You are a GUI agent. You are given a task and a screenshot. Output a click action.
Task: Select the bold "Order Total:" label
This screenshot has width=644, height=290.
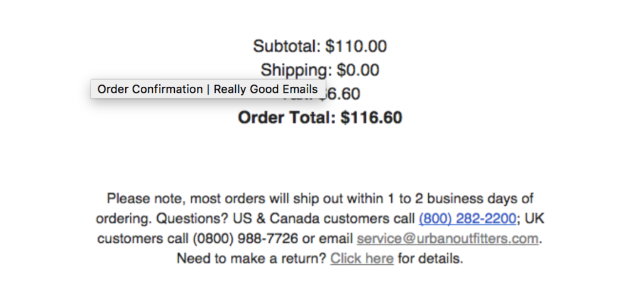click(287, 118)
